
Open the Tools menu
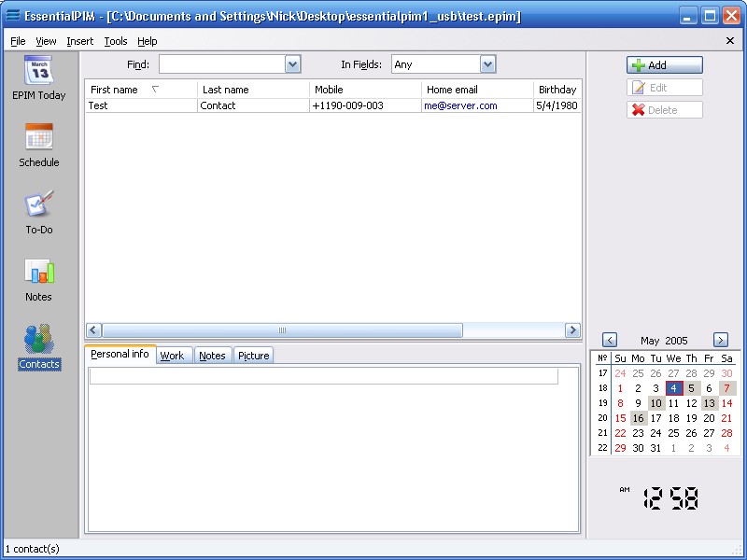point(116,41)
